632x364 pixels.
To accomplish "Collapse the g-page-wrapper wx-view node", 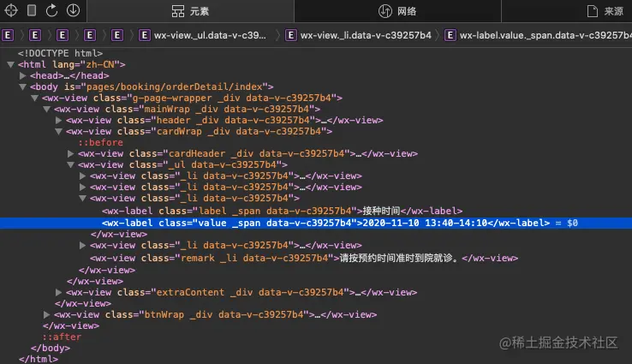I will click(34, 98).
